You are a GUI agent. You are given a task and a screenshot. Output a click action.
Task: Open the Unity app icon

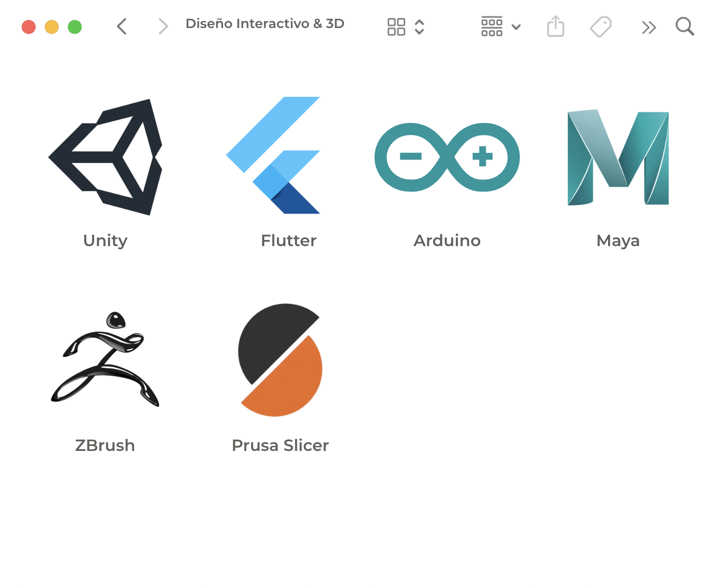click(105, 157)
